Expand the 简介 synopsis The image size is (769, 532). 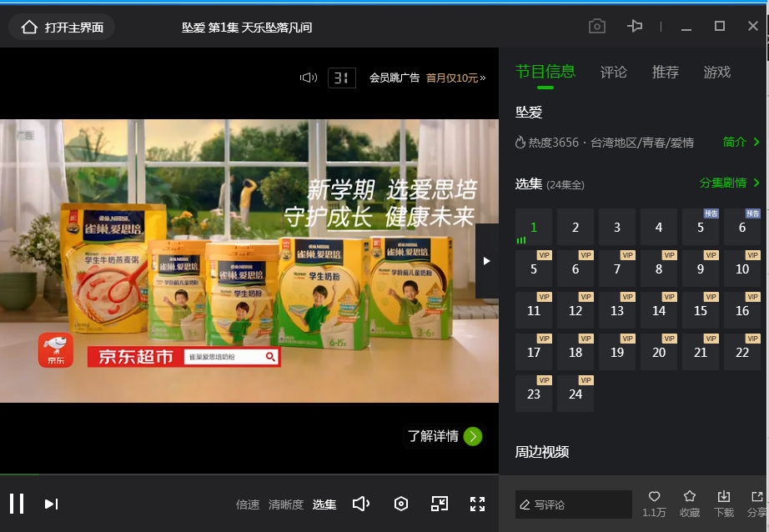741,143
